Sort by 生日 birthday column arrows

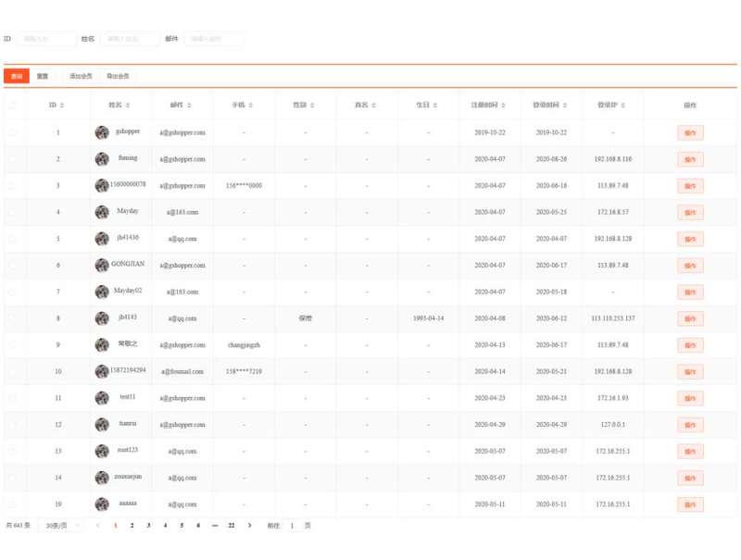pyautogui.click(x=435, y=106)
